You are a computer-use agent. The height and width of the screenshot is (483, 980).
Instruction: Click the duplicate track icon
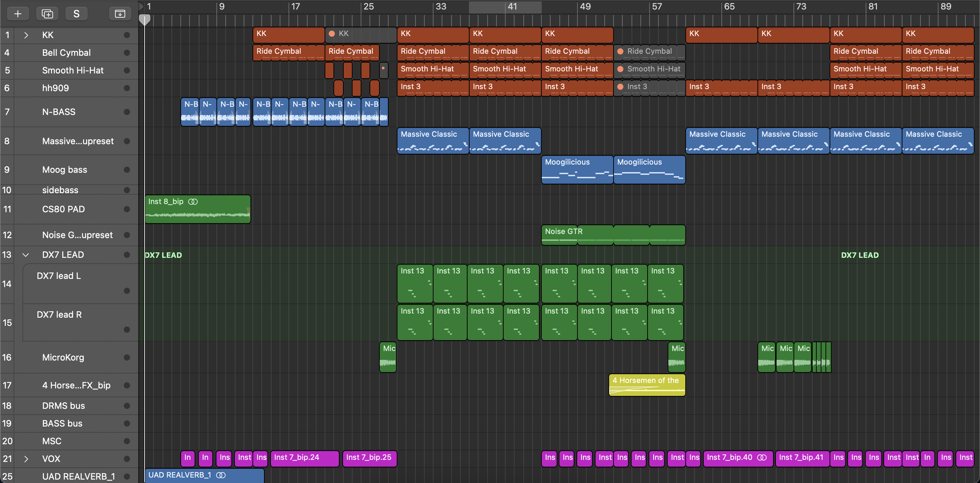47,14
